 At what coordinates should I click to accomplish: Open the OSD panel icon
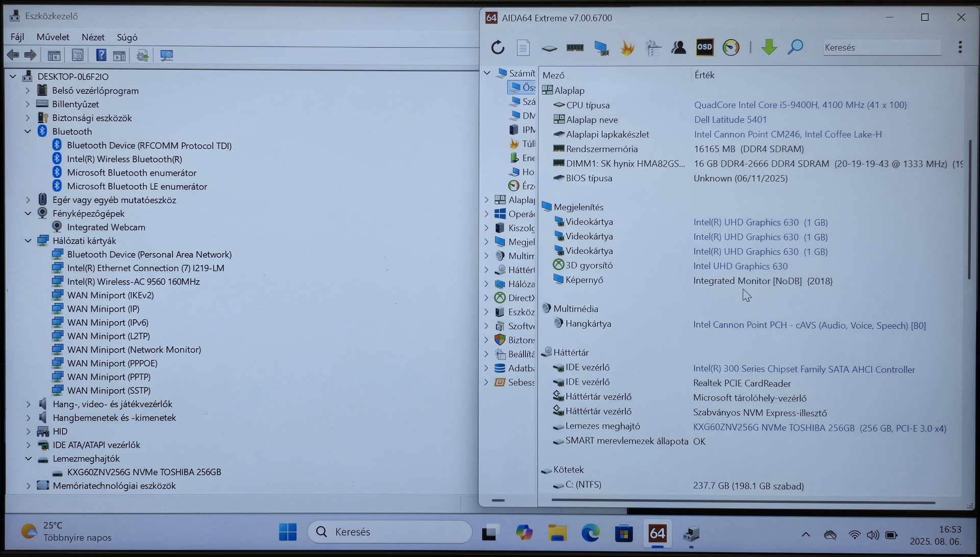tap(704, 47)
